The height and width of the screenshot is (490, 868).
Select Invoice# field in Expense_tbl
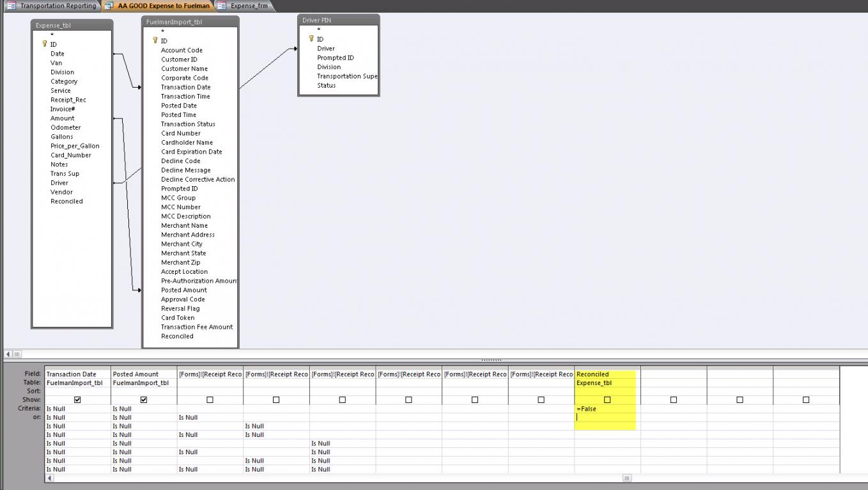(x=63, y=109)
